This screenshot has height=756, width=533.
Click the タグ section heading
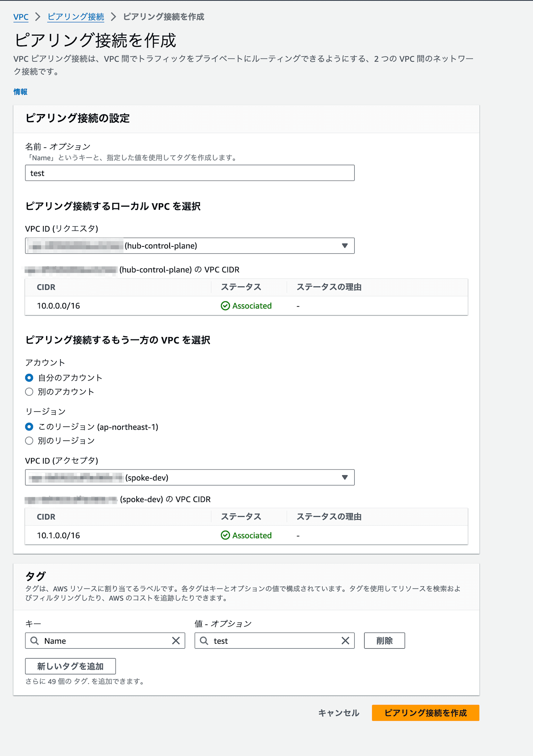[35, 576]
